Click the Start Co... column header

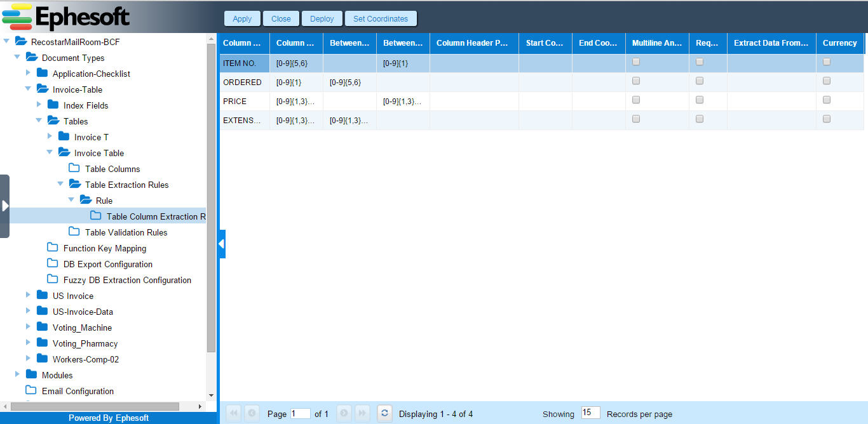[x=545, y=43]
